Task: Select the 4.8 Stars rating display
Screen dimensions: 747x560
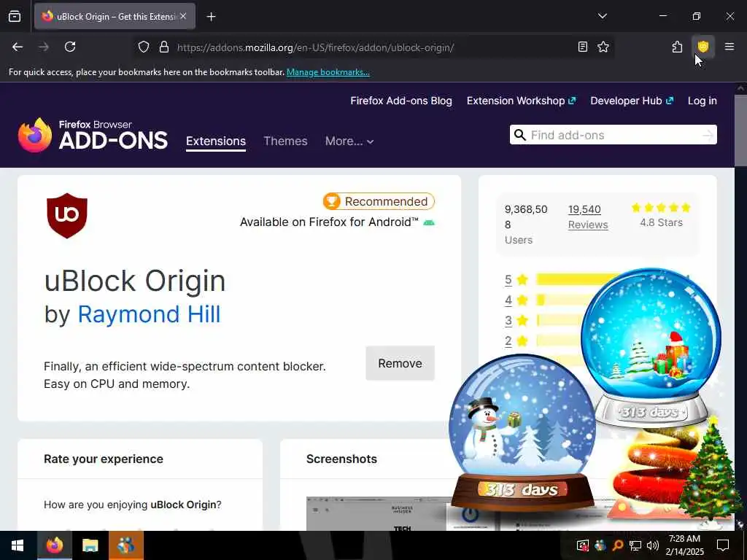Action: 661,215
